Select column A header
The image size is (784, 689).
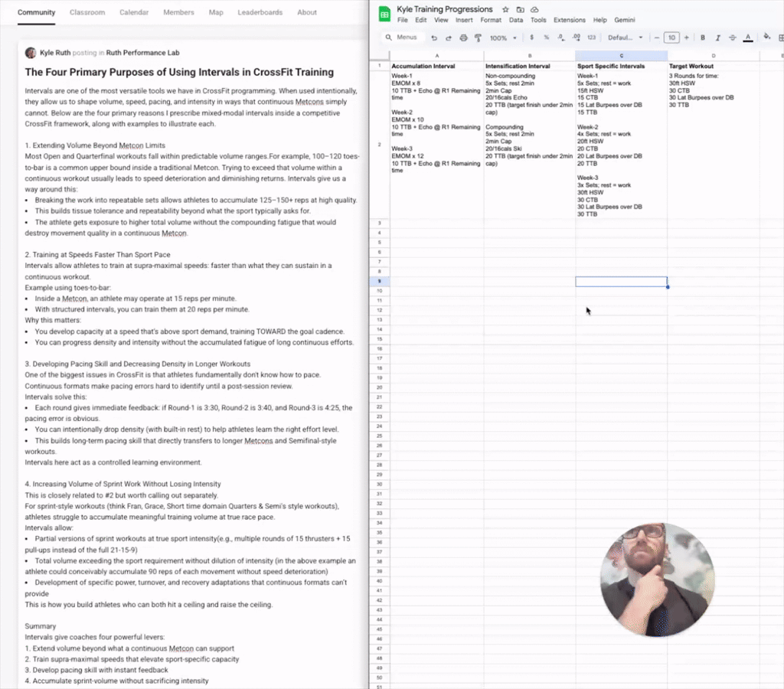(x=436, y=55)
